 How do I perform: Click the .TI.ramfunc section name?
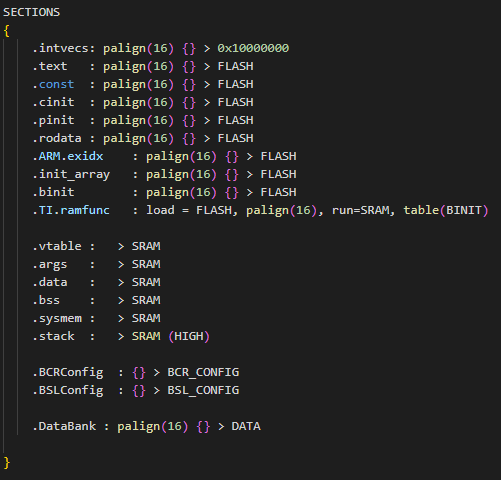pos(71,210)
